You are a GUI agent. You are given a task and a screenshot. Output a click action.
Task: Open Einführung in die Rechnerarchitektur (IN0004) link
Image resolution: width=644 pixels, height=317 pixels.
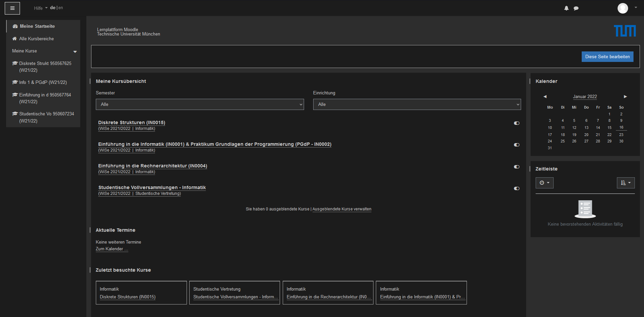click(x=153, y=166)
